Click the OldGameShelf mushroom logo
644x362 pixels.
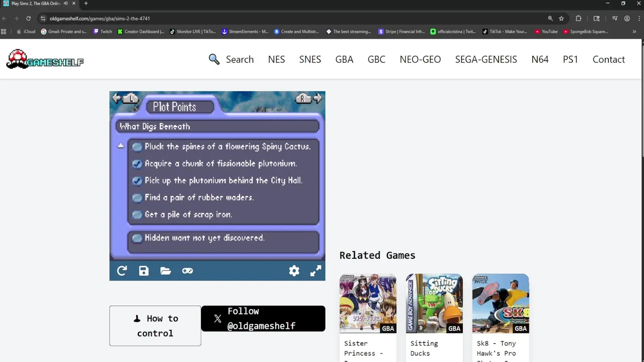(x=45, y=59)
